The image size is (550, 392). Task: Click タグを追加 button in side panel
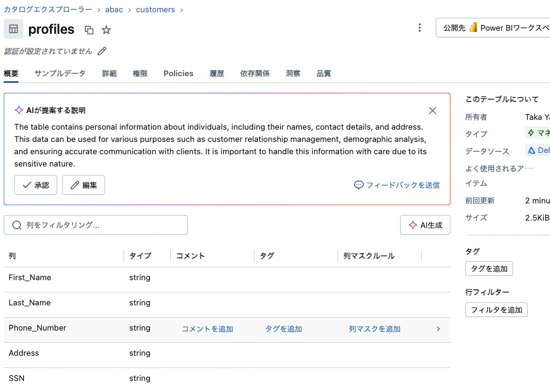tap(489, 269)
